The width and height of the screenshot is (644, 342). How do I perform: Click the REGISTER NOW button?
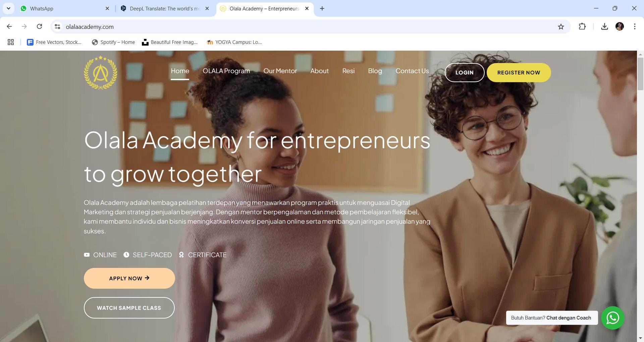519,72
